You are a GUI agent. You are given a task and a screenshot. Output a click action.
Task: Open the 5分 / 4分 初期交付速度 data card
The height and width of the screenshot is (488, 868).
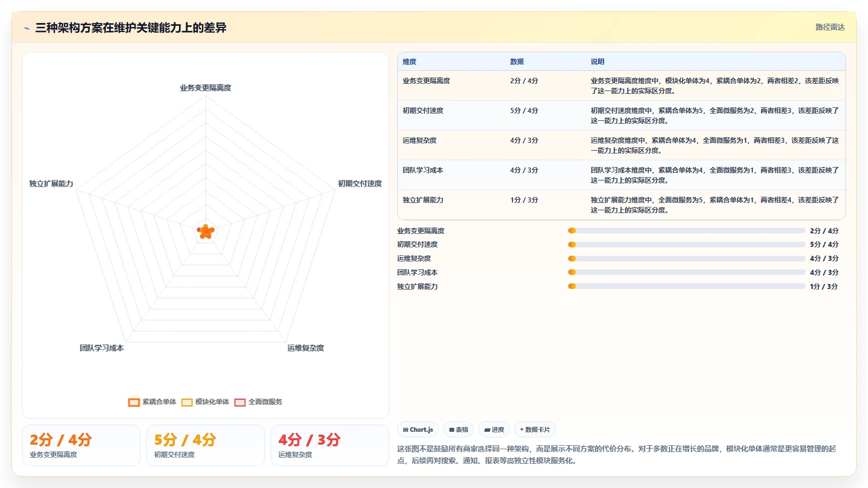[206, 445]
